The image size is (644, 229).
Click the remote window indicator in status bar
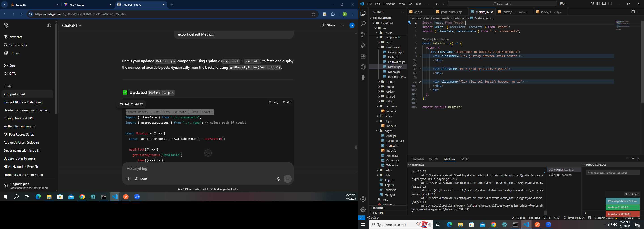pyautogui.click(x=362, y=218)
